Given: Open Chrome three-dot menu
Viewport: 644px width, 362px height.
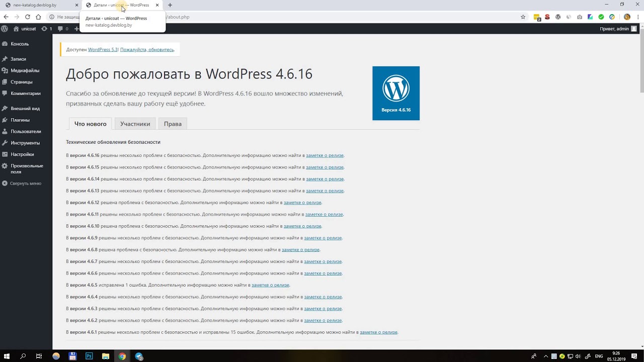Looking at the screenshot, I should pos(638,17).
